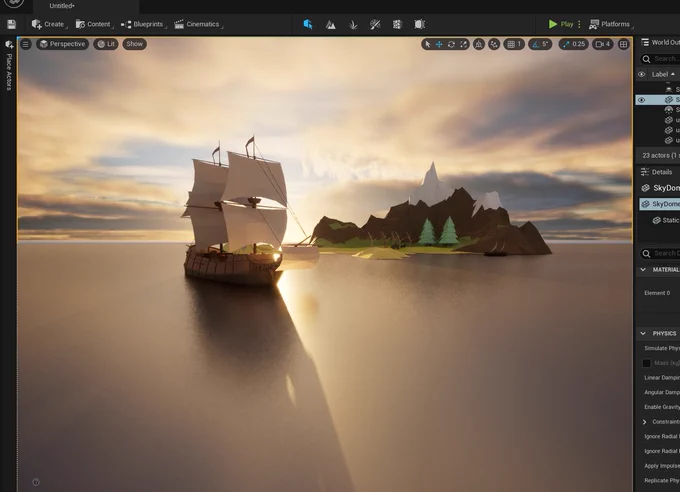Select the sky sphere icon row in Outliner

657,110
